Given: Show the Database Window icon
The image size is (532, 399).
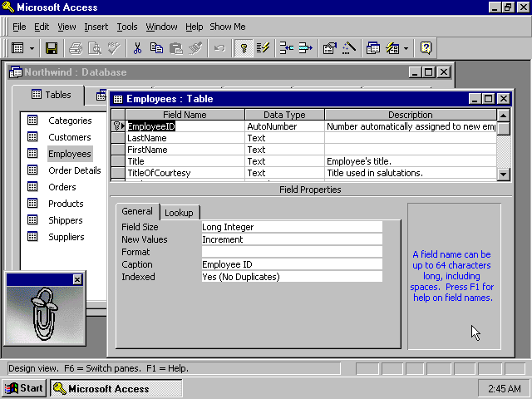Looking at the screenshot, I should (373, 48).
